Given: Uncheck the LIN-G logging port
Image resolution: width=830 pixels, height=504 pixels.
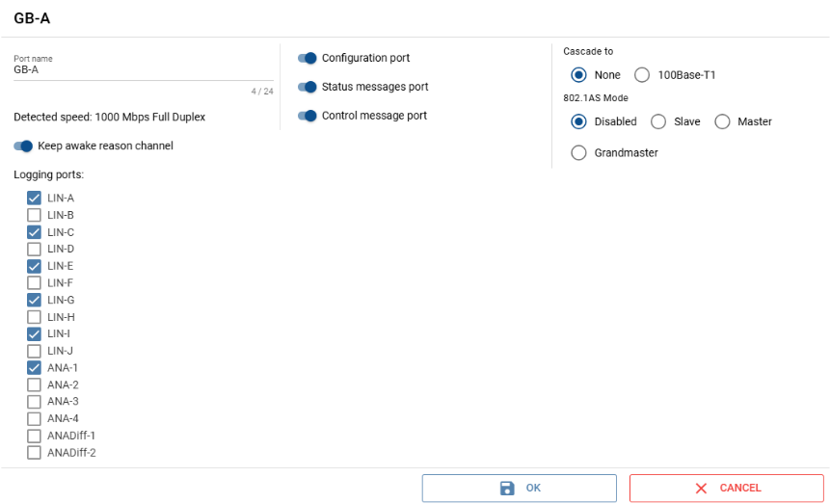Looking at the screenshot, I should (x=35, y=300).
